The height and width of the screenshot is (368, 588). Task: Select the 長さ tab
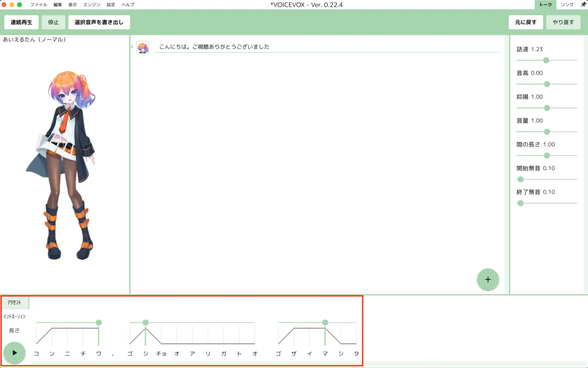tap(14, 331)
